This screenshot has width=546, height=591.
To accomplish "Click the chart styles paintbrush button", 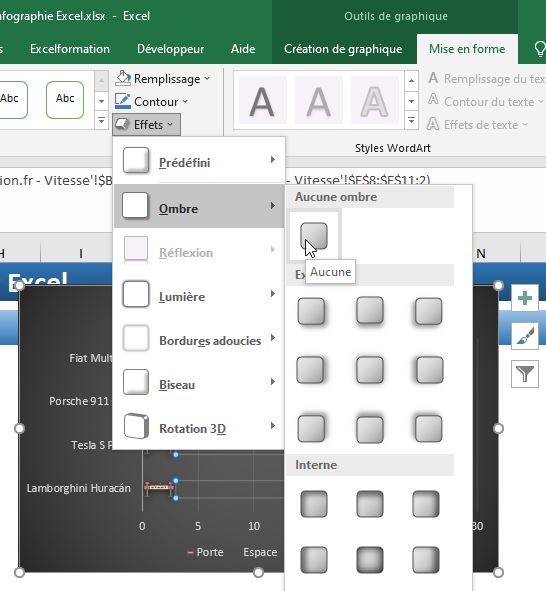I will (525, 336).
